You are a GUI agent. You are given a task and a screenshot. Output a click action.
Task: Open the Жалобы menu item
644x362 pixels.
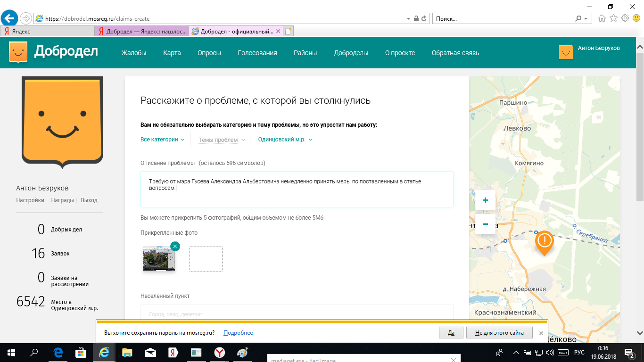click(134, 53)
